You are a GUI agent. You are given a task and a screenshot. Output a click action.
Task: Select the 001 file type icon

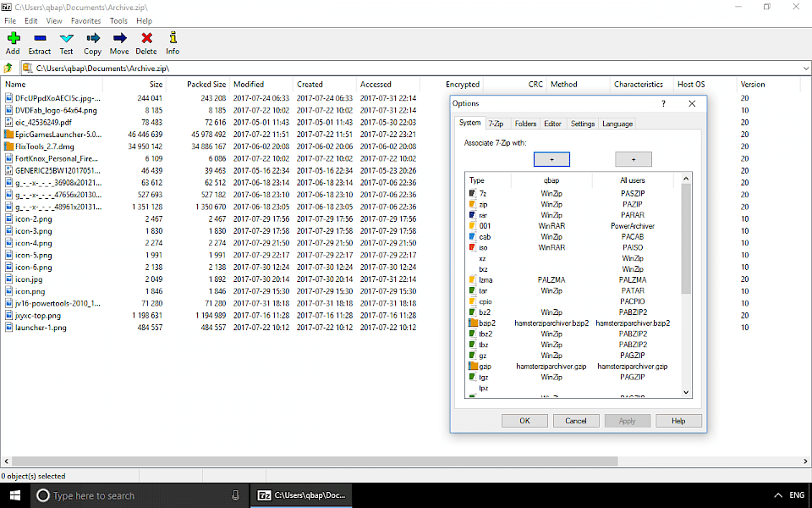coord(472,225)
